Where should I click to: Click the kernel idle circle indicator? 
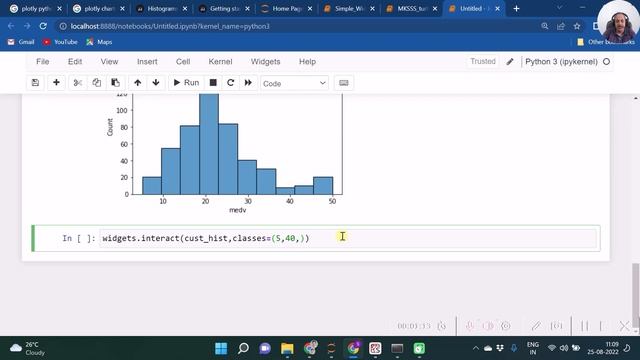pyautogui.click(x=607, y=62)
